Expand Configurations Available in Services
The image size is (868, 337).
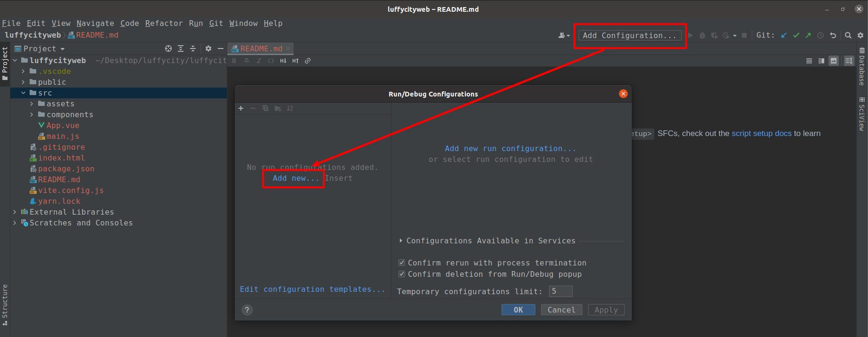click(401, 241)
